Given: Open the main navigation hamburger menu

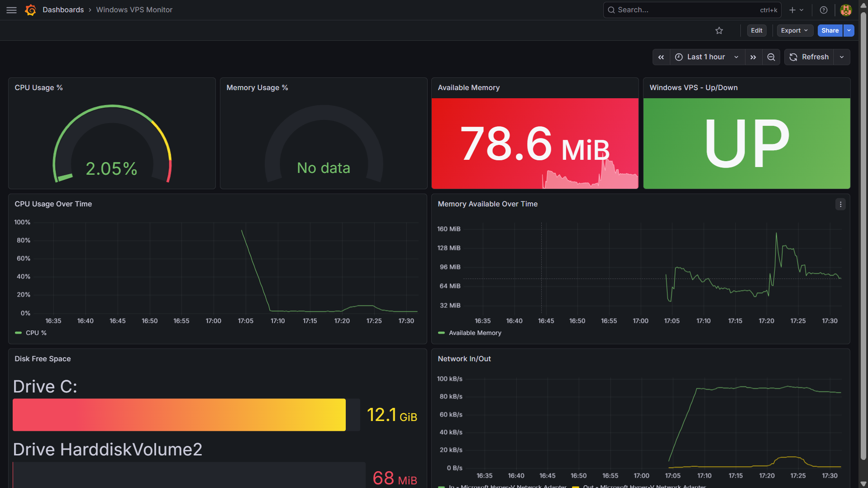Looking at the screenshot, I should click(11, 10).
